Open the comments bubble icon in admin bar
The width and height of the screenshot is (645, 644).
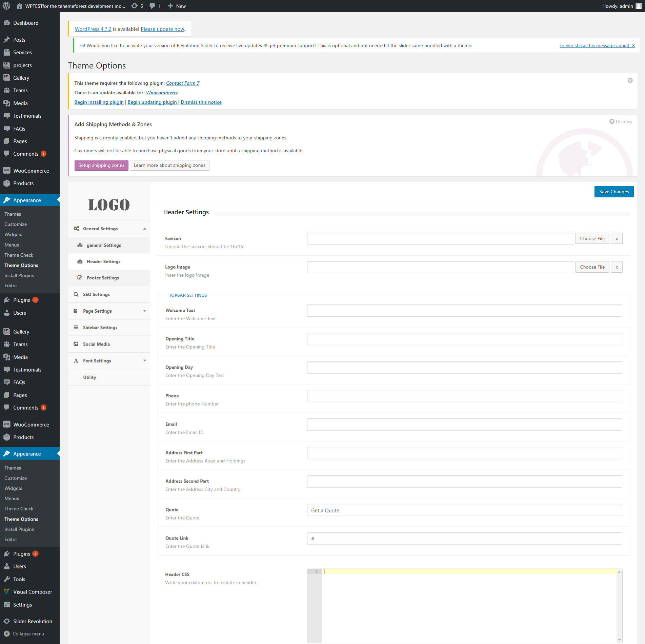click(153, 6)
